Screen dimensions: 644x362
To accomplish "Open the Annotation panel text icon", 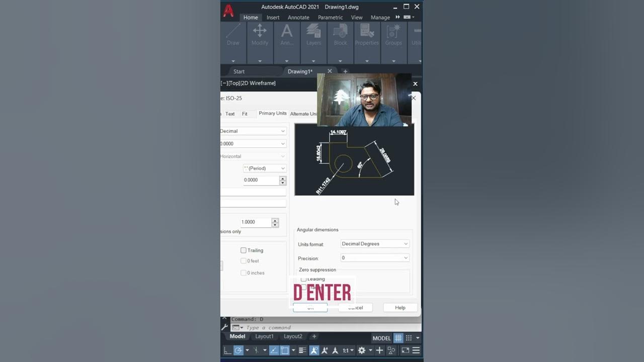I will pos(287,31).
